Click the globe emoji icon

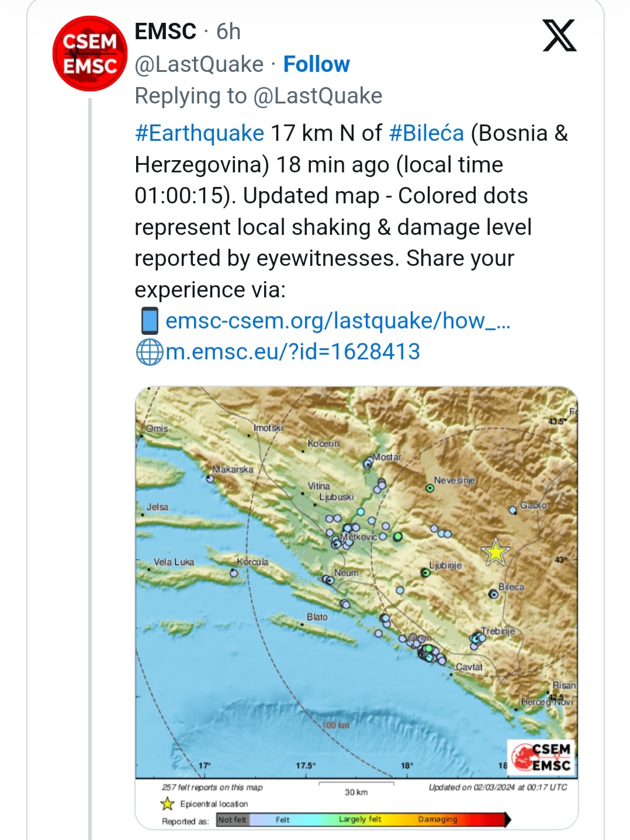[x=150, y=352]
